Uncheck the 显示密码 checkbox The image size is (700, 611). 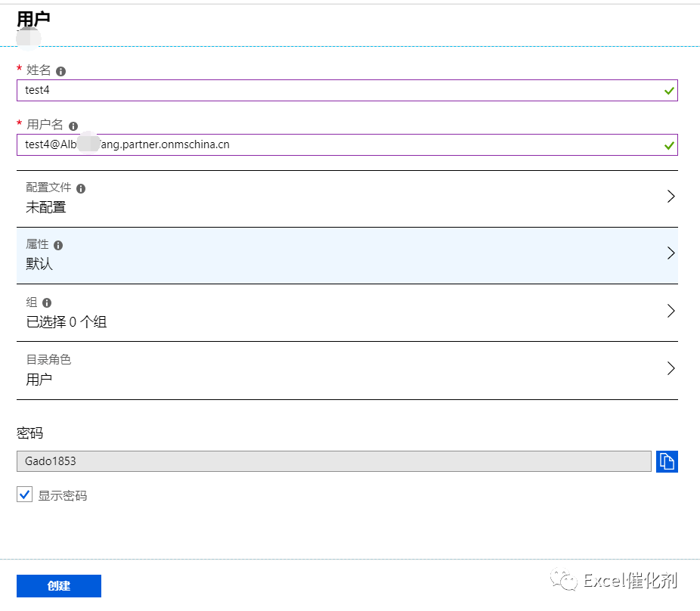(x=25, y=495)
